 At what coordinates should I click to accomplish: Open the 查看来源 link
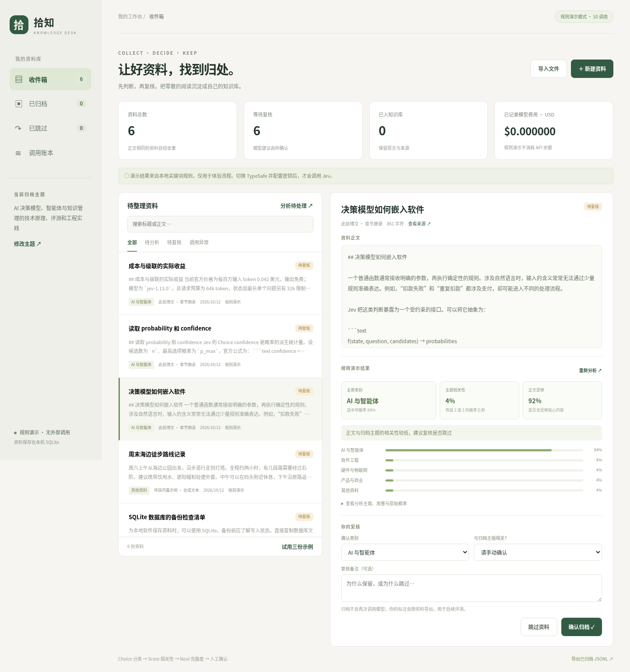click(420, 224)
